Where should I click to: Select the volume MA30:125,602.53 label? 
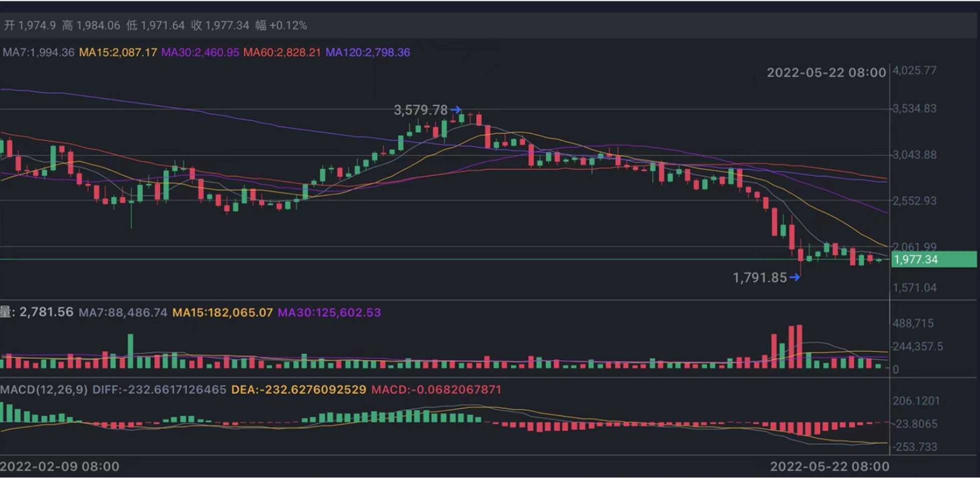click(330, 313)
